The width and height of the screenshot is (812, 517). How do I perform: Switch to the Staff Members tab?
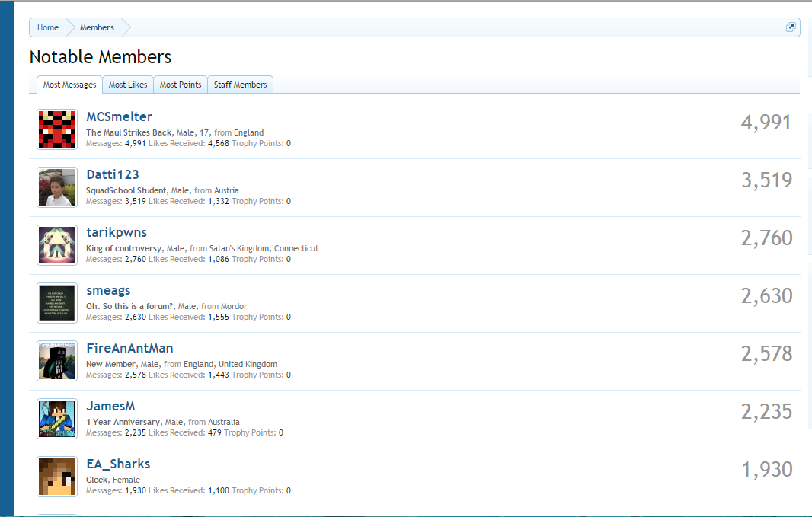point(240,85)
